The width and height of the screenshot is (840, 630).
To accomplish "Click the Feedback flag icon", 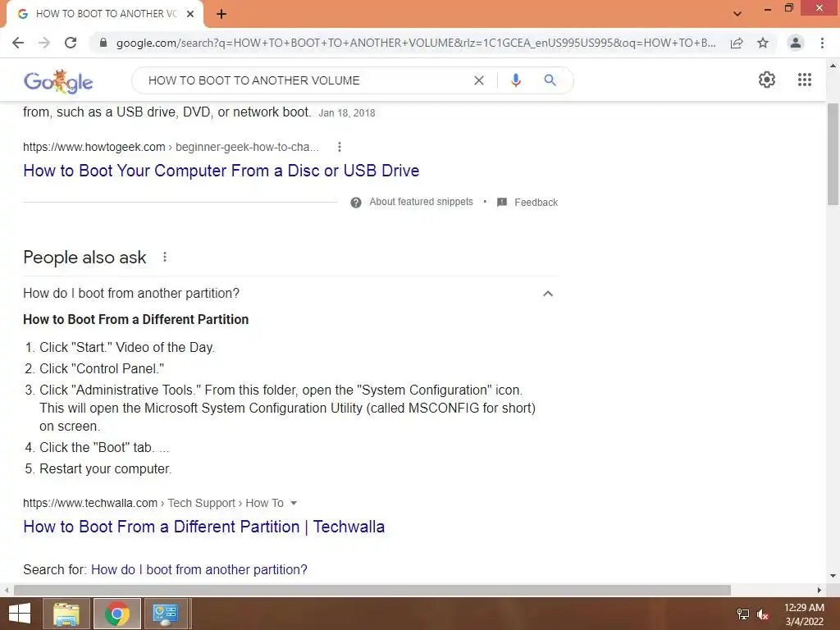I will click(x=502, y=203).
